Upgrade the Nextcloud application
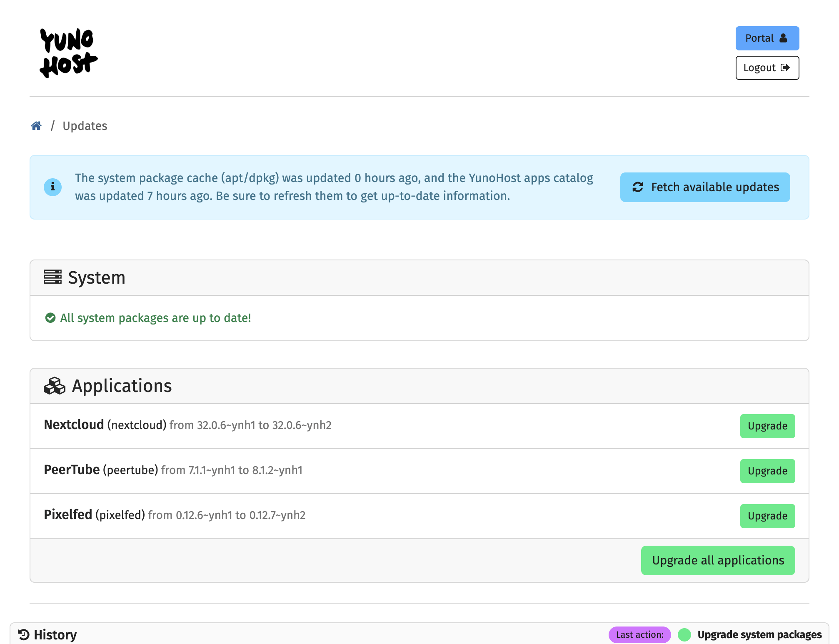 click(767, 426)
